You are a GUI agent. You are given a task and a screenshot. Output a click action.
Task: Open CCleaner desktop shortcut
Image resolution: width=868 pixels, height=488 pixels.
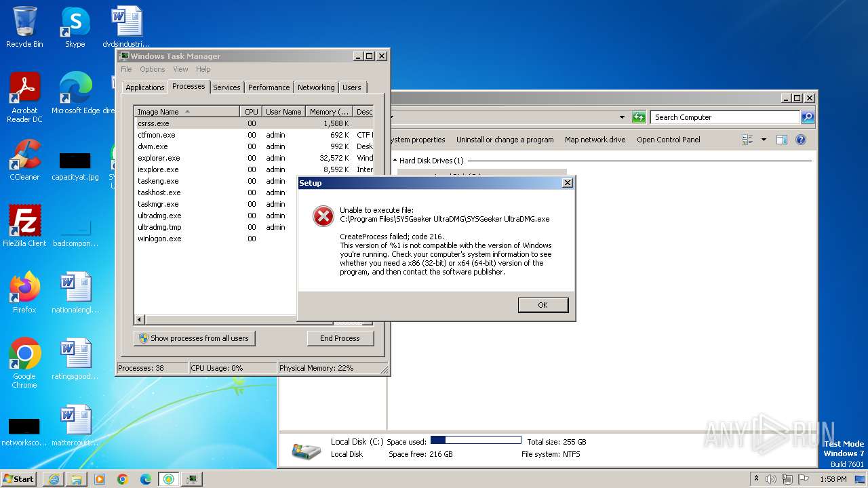[24, 160]
